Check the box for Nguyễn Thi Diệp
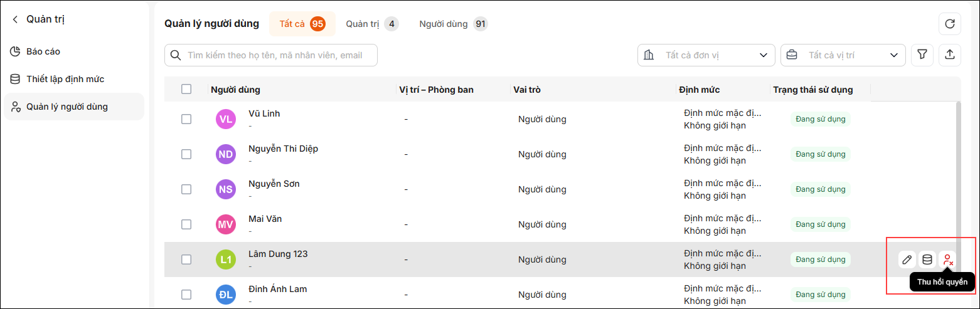The height and width of the screenshot is (309, 980). tap(186, 154)
